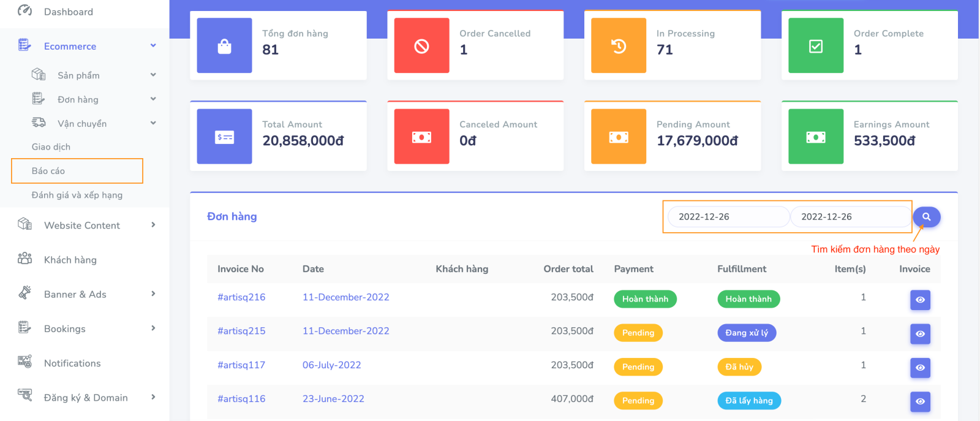This screenshot has height=421, width=980.
Task: Click the shopping bag icon in Tổng đơn hàng card
Action: point(224,46)
